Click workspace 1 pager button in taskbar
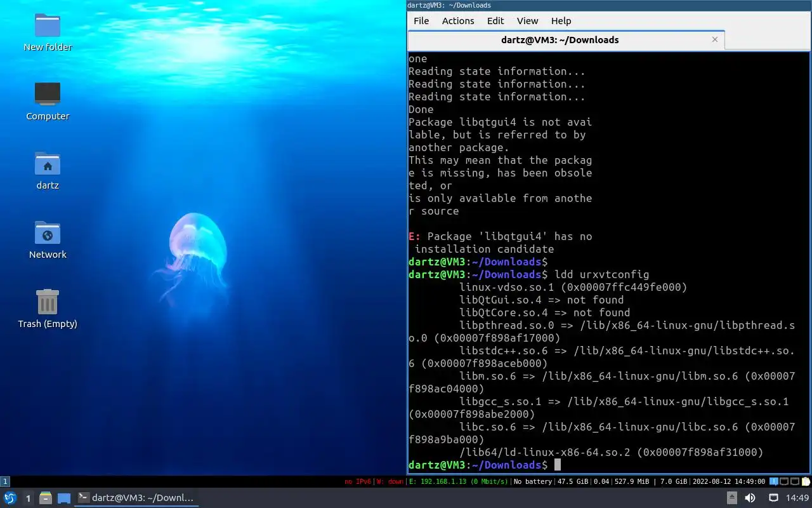This screenshot has width=812, height=508. (x=28, y=498)
